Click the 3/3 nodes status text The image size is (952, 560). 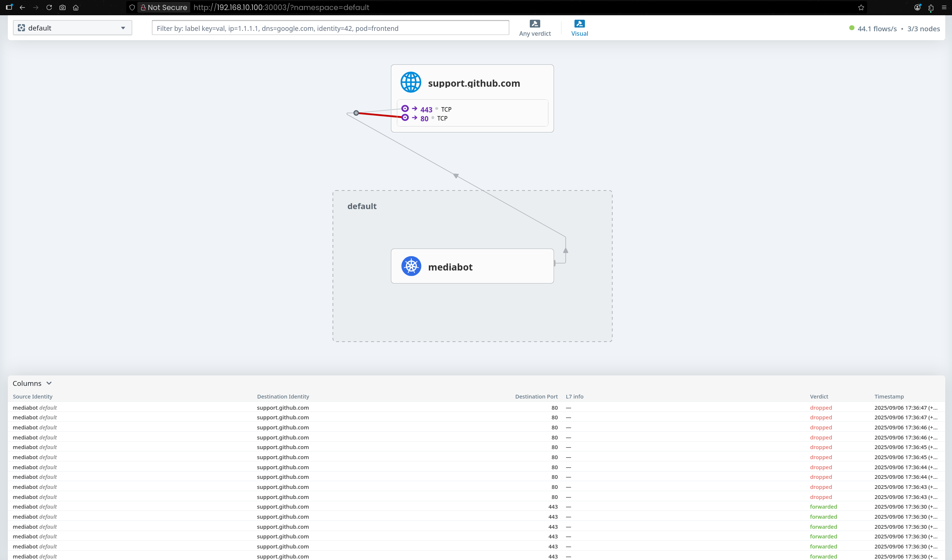tap(924, 29)
